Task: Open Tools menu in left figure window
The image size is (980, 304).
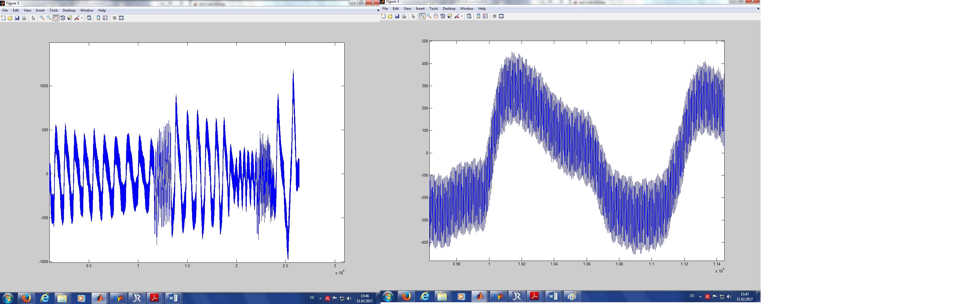Action: pyautogui.click(x=54, y=11)
